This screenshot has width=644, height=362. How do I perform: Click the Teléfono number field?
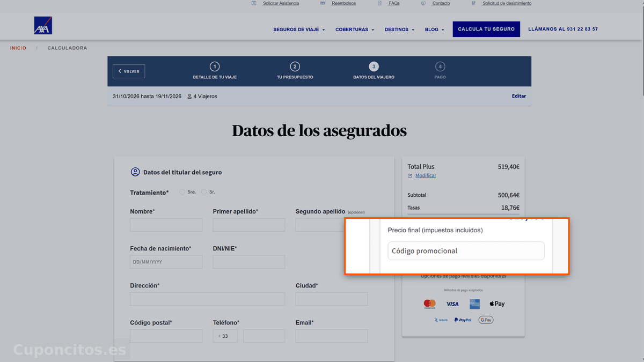pyautogui.click(x=264, y=336)
